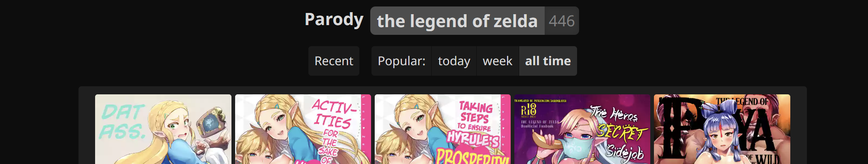The image size is (868, 164).
Task: Click the Secret Sidejob yellow title text
Action: (x=623, y=132)
